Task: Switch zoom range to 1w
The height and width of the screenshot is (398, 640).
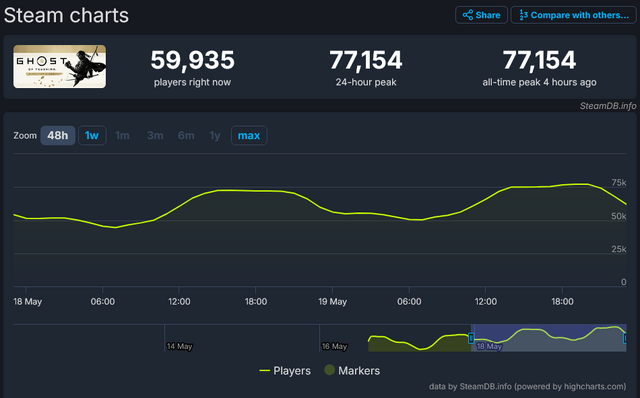Action: 92,136
